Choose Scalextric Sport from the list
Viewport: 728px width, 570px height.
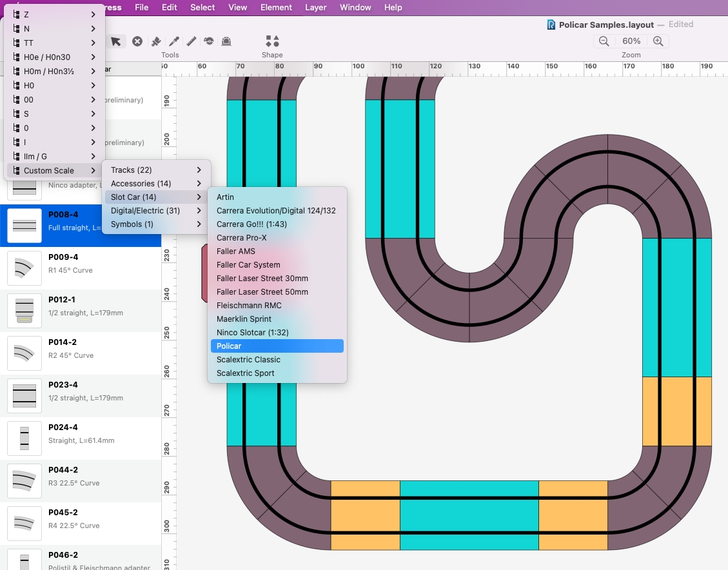[246, 373]
